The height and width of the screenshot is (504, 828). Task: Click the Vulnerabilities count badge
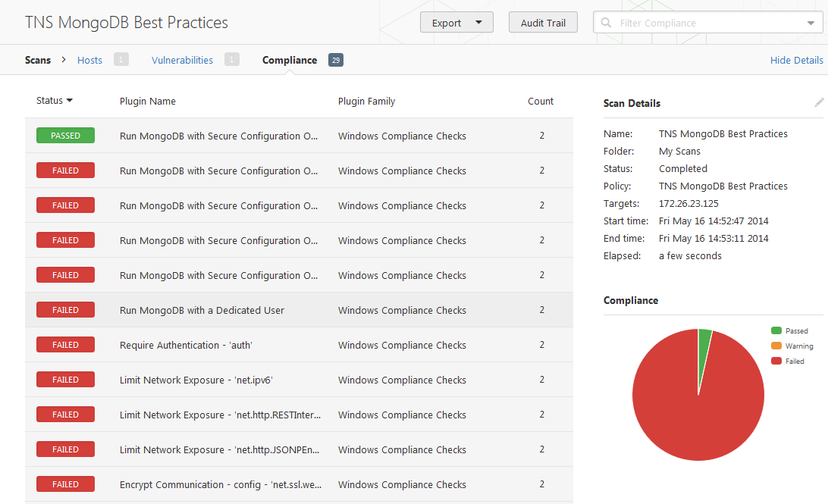[x=232, y=60]
